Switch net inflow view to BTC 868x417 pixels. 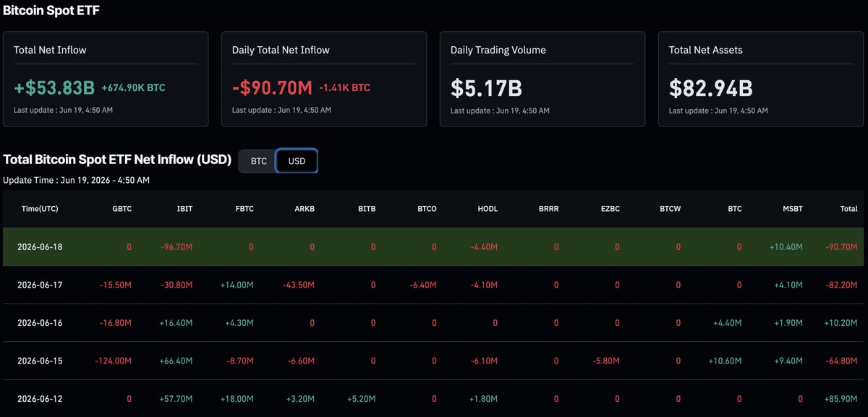[x=258, y=160]
